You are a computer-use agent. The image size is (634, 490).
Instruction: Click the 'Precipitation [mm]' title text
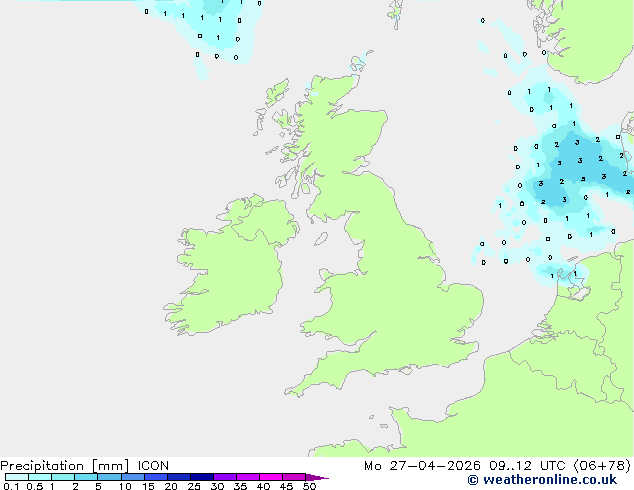click(65, 466)
